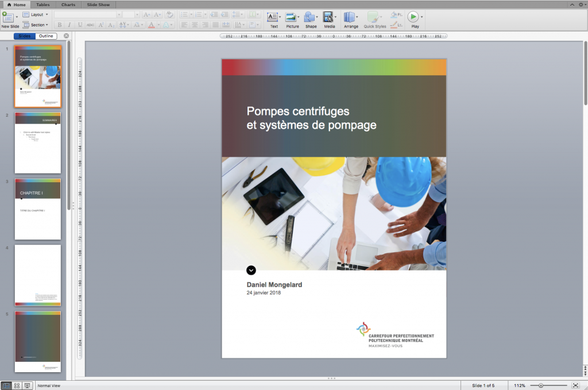Toggle Italic formatting

pyautogui.click(x=69, y=25)
